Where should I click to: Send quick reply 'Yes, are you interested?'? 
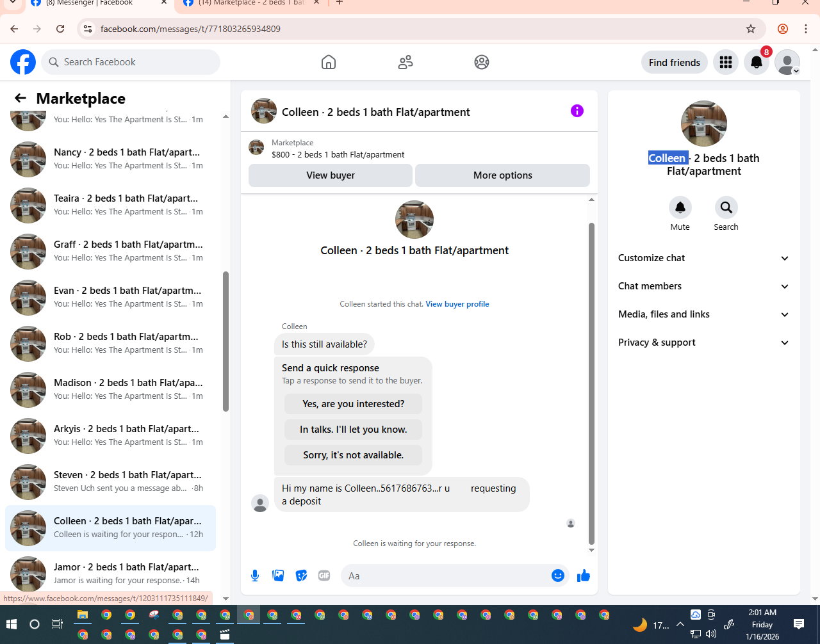354,404
